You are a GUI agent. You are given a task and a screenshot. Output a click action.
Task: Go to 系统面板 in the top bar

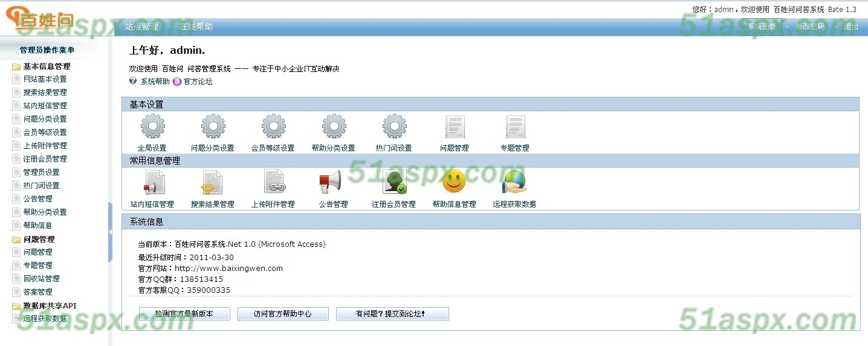[x=762, y=27]
